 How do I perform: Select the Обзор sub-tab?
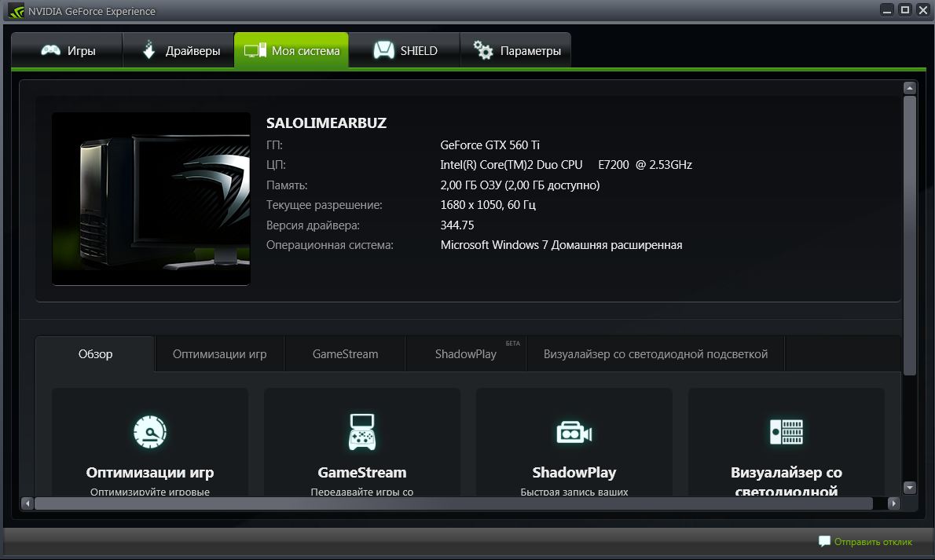[x=95, y=354]
